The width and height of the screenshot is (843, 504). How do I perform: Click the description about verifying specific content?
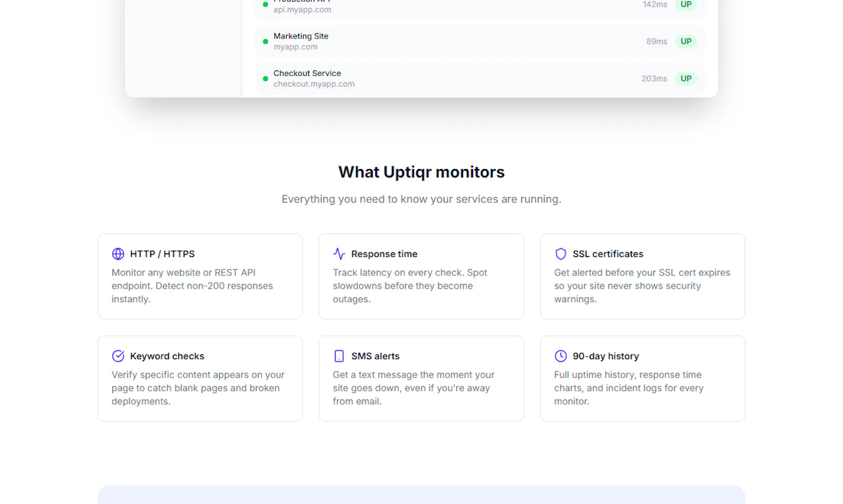pos(198,388)
